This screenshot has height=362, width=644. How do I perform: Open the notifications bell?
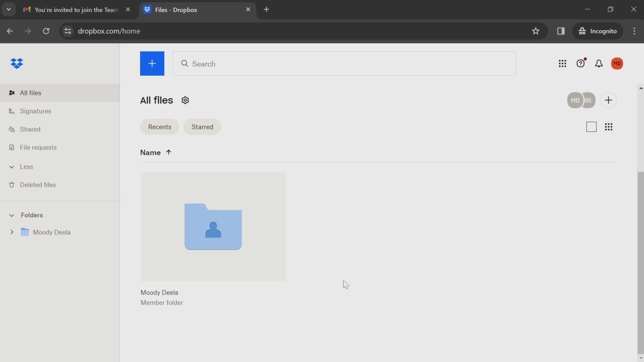tap(599, 63)
